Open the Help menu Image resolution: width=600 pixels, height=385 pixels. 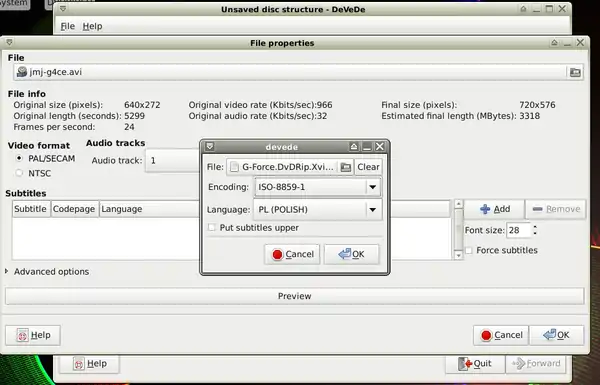92,26
